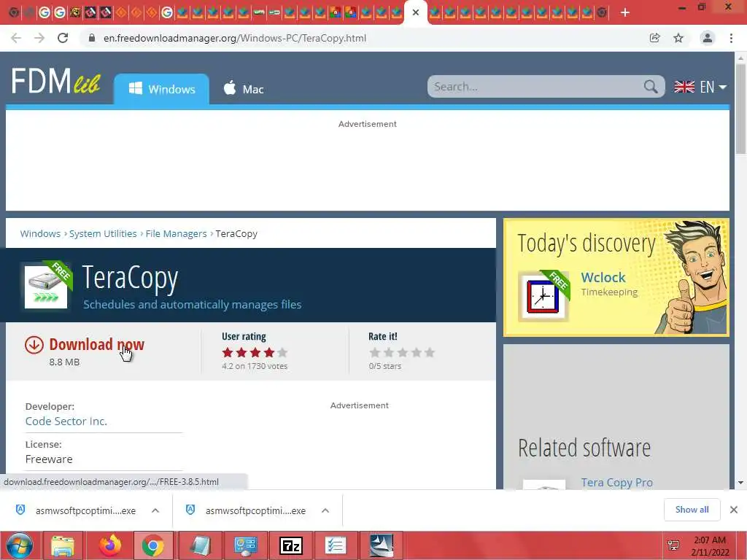The image size is (747, 560).
Task: Click Show all downloads button
Action: click(692, 510)
